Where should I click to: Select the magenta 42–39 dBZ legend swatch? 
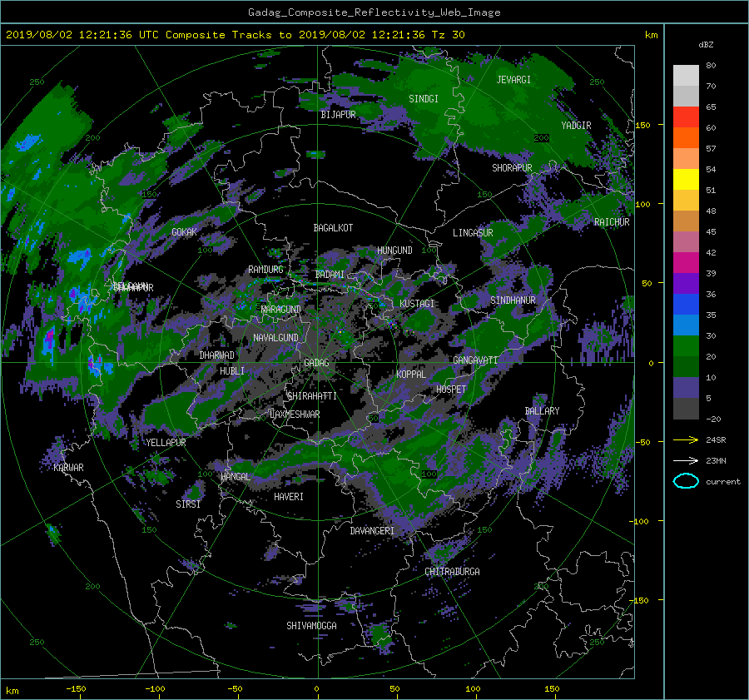point(686,263)
